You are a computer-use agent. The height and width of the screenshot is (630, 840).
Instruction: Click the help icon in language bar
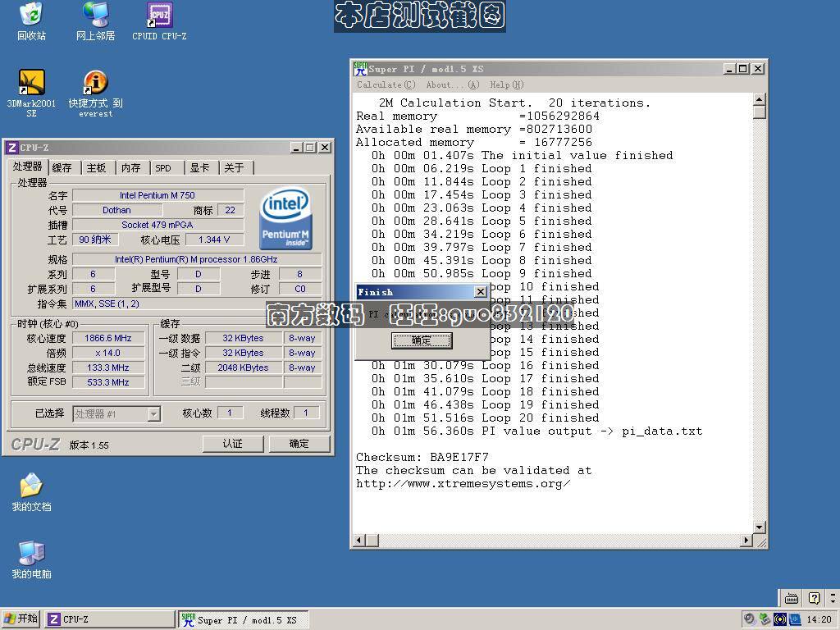[x=814, y=598]
